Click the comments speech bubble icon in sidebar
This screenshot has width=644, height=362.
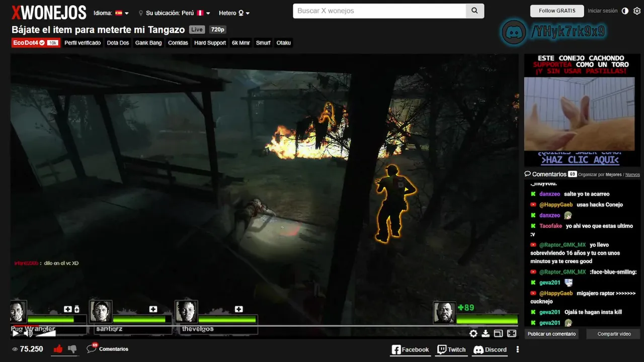(x=527, y=173)
